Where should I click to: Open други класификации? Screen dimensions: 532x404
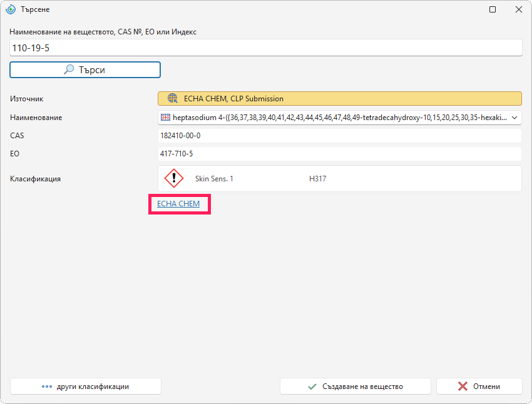click(x=86, y=386)
